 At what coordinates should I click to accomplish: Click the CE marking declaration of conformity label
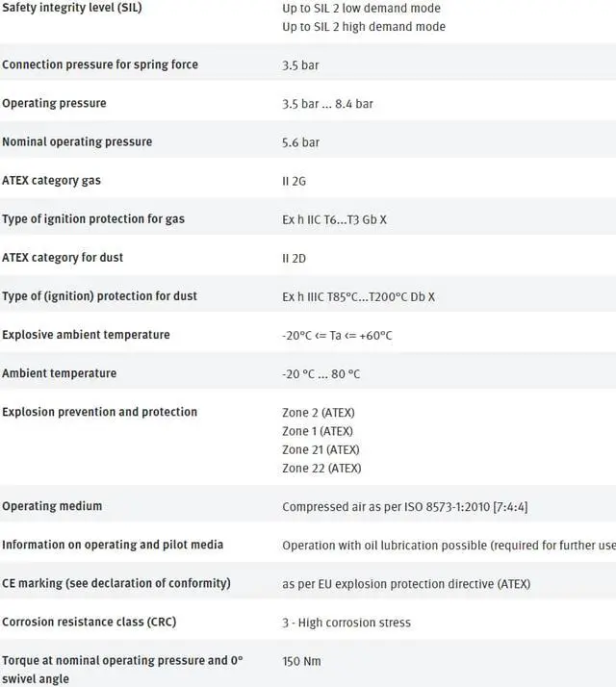(116, 583)
